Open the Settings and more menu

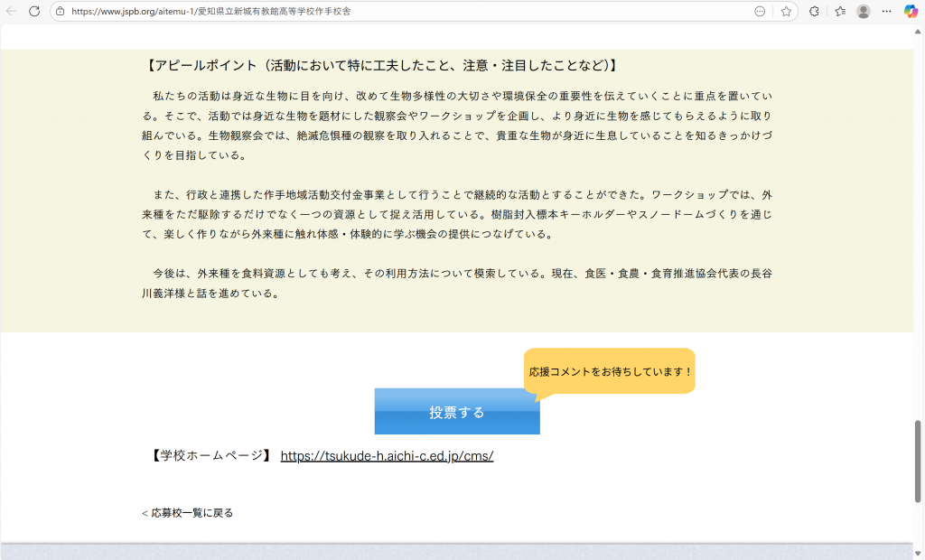(887, 12)
